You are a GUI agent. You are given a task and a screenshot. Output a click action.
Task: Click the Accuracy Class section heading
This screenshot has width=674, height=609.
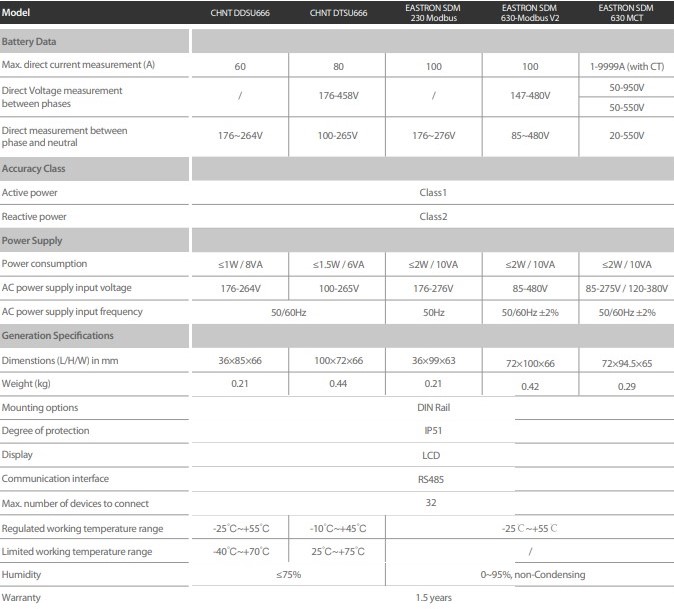tap(34, 168)
